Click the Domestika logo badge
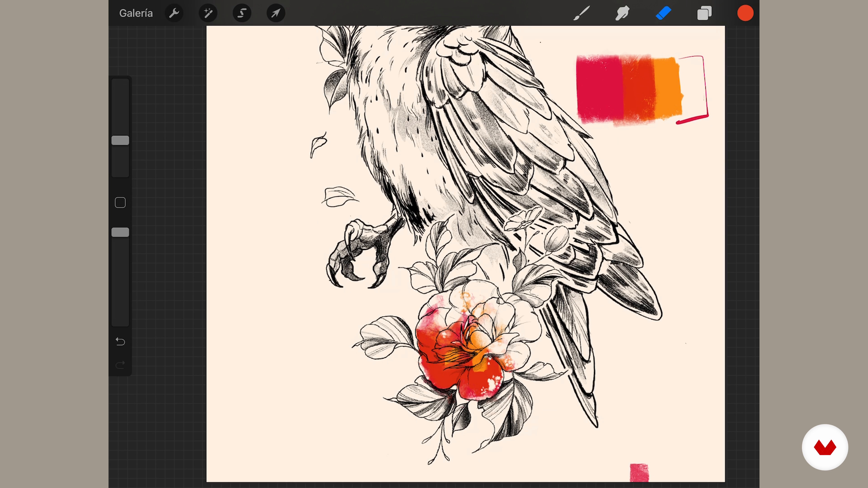Viewport: 868px width, 488px height. 825,447
